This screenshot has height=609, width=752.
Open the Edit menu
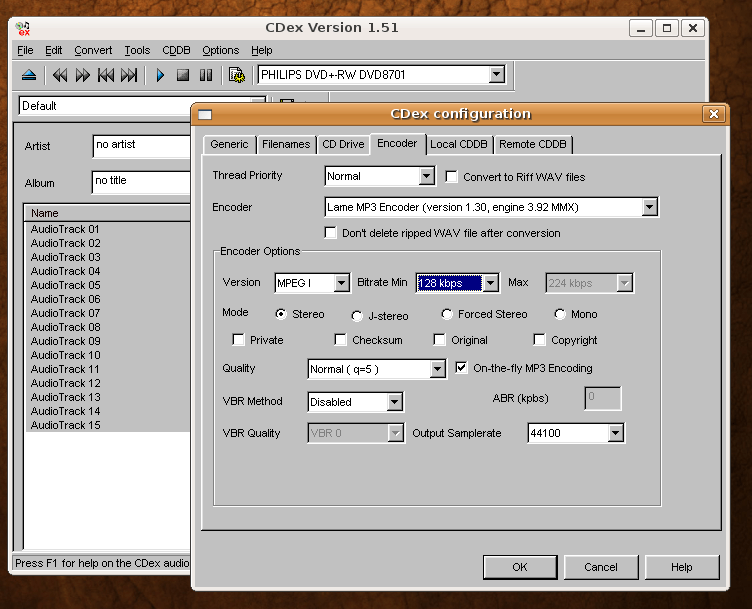click(54, 50)
